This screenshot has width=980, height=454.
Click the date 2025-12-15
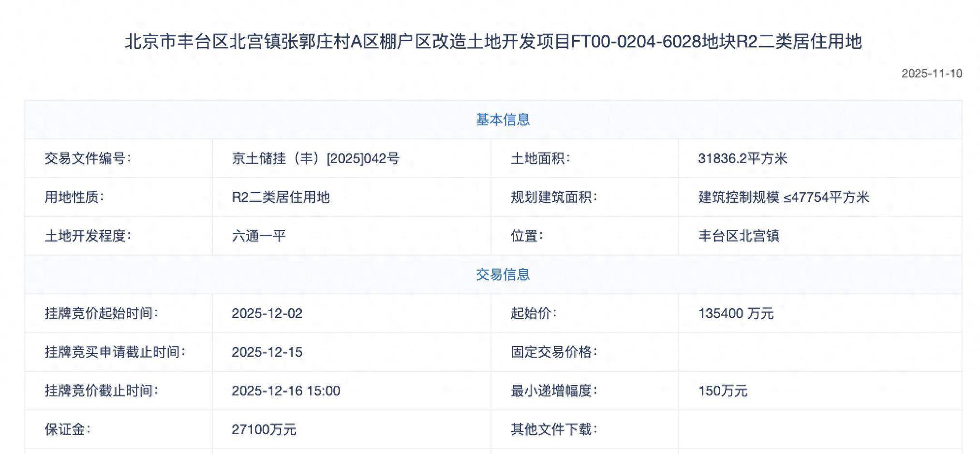click(267, 352)
